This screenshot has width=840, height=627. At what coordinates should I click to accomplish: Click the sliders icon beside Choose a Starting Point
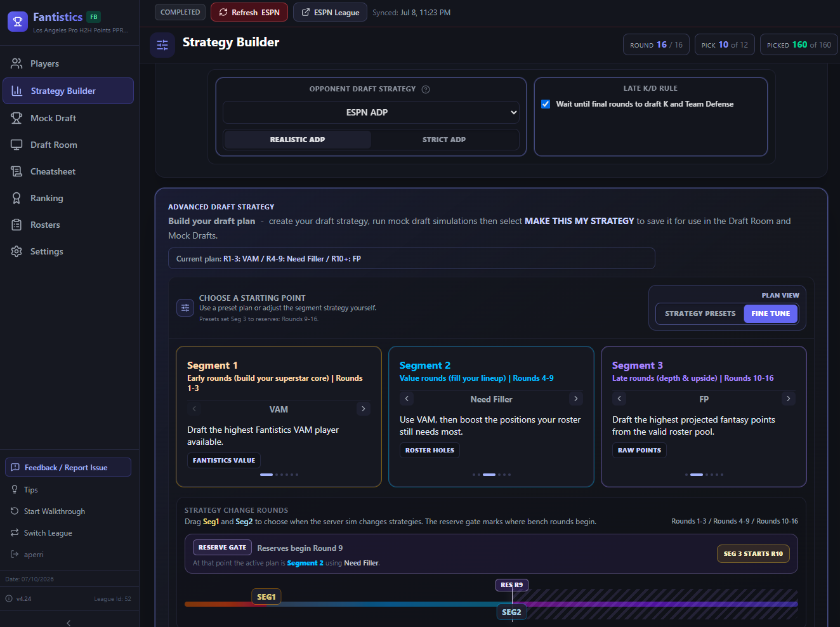pos(185,308)
